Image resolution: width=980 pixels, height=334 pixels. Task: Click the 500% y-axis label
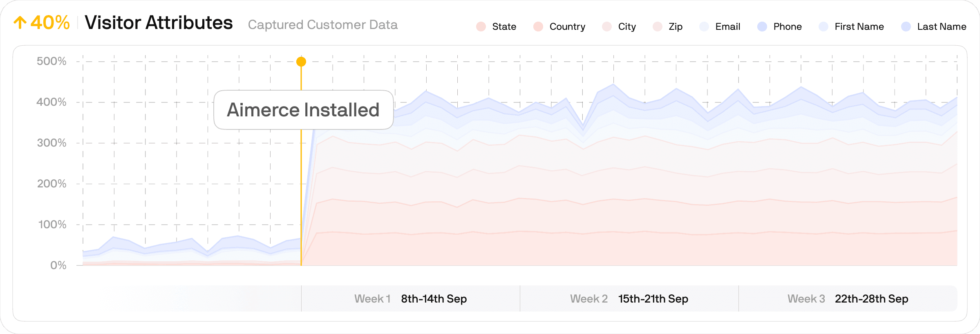click(51, 61)
